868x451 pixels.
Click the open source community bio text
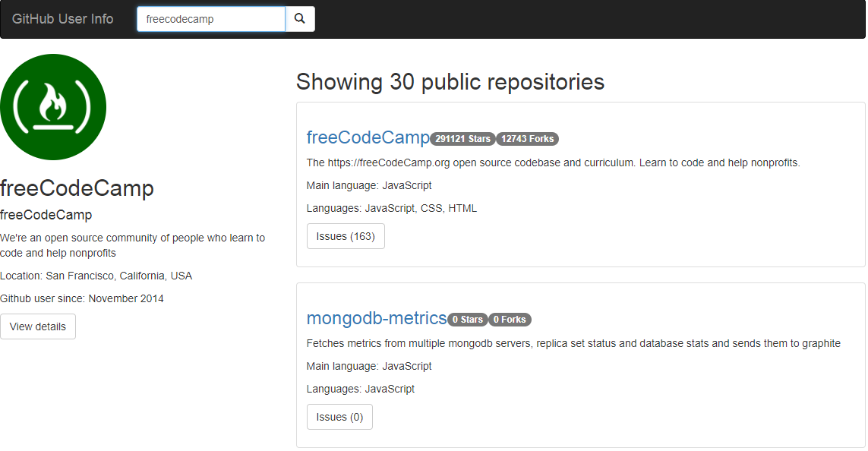(x=132, y=245)
